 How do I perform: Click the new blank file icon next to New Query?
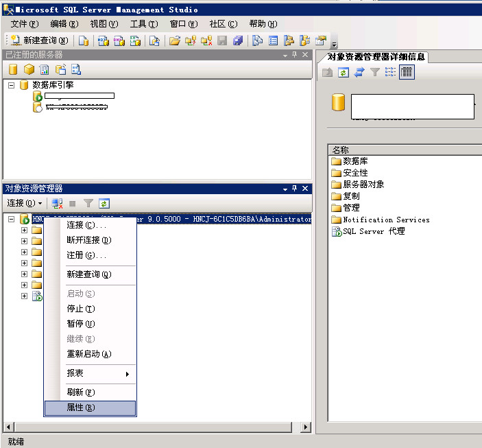(84, 40)
